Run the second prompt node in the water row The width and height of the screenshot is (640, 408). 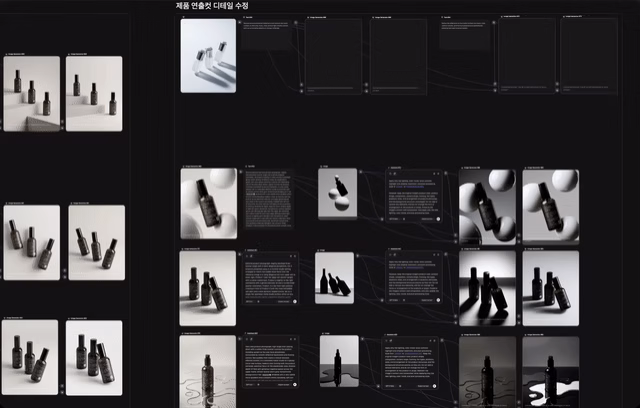coord(434,386)
